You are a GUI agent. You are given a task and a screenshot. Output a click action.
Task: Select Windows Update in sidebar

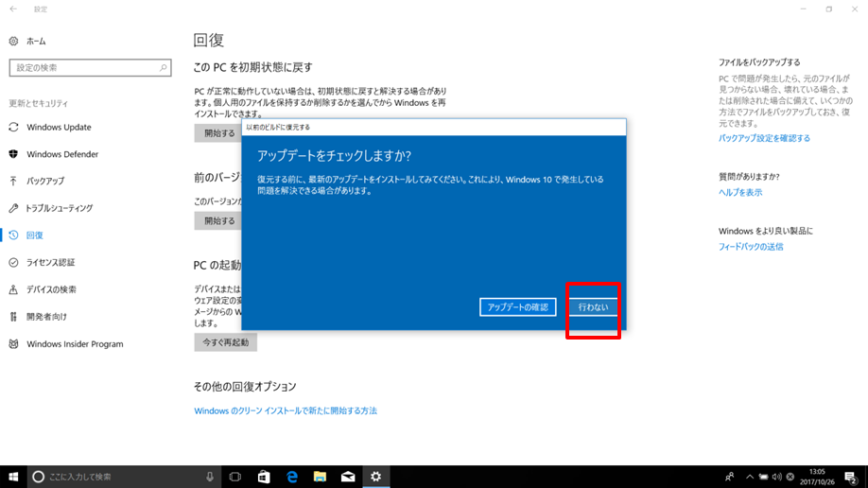[59, 127]
